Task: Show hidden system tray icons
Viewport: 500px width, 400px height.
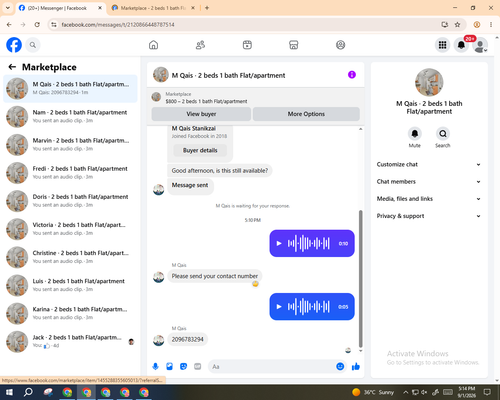Action: 405,392
